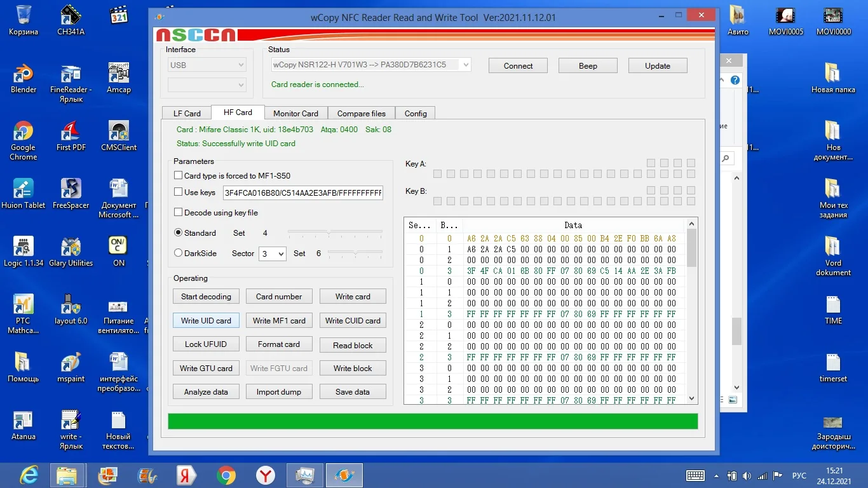
Task: Click Start decoding
Action: pos(206,296)
